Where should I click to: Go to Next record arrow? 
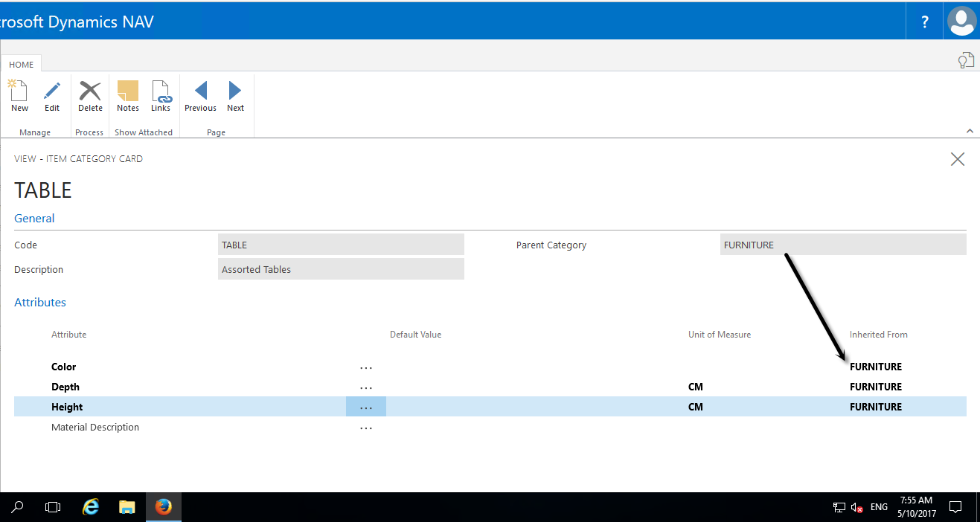235,91
